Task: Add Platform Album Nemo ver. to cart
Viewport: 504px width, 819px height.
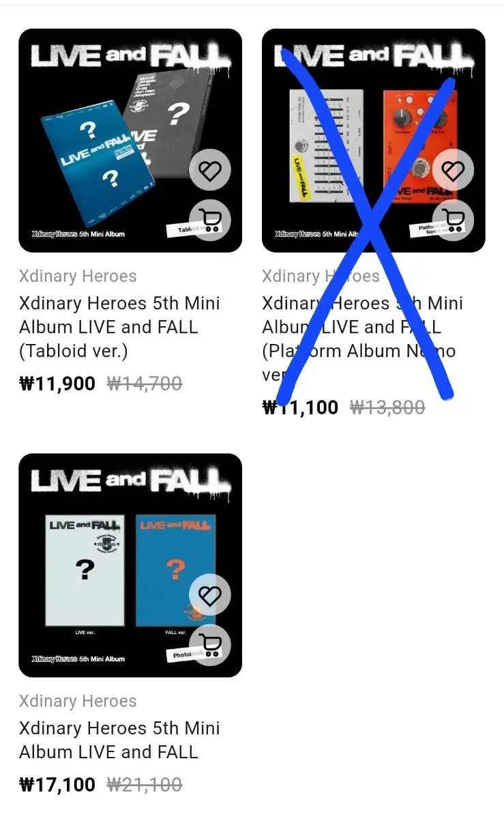Action: [453, 220]
